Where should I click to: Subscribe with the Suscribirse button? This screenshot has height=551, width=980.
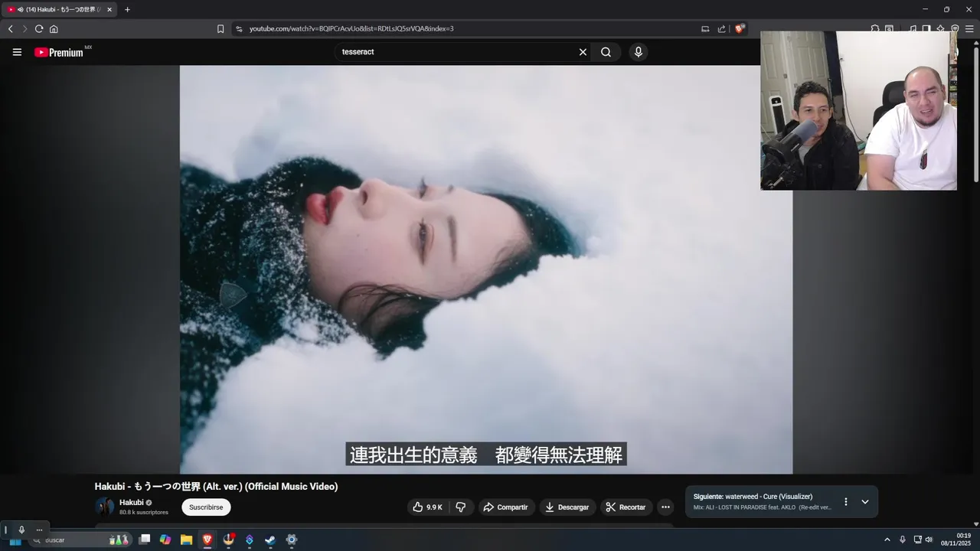[x=206, y=507]
